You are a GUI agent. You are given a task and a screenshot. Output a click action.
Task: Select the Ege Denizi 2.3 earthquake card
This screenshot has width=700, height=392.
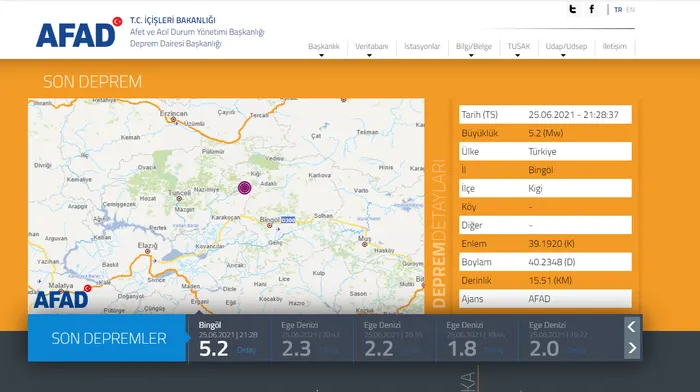[x=312, y=338]
